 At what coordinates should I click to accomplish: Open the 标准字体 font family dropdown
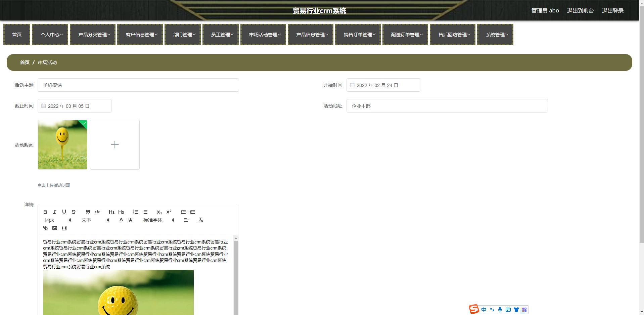[x=158, y=220]
